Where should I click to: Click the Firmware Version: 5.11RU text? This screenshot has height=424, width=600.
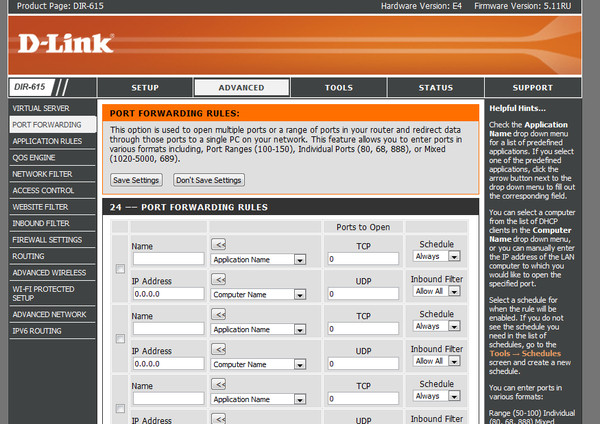[523, 6]
